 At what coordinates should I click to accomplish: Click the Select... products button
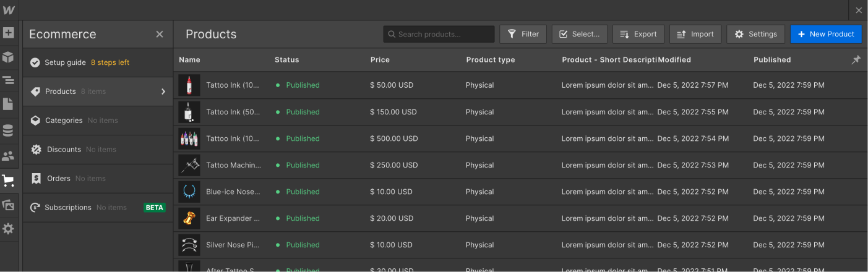click(x=579, y=34)
